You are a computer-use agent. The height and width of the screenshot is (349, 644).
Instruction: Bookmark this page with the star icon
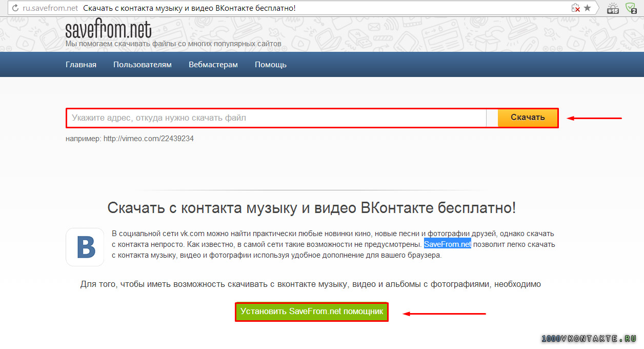[587, 8]
